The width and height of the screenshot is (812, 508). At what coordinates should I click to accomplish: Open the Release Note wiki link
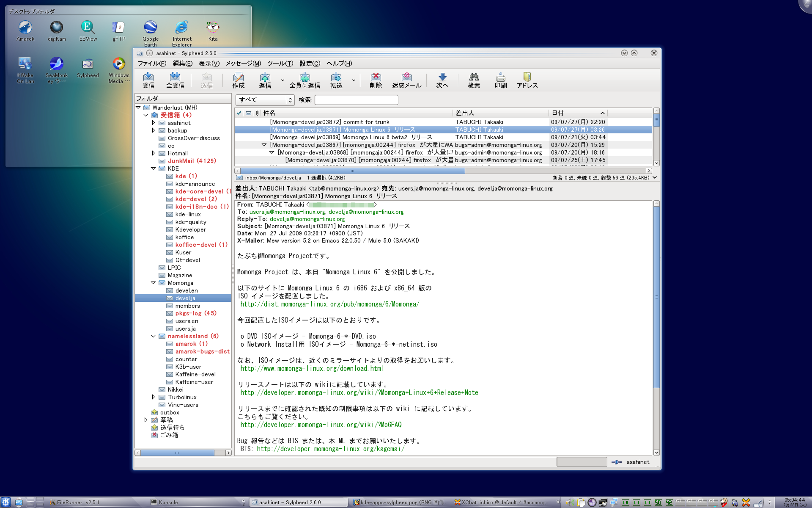click(x=359, y=393)
